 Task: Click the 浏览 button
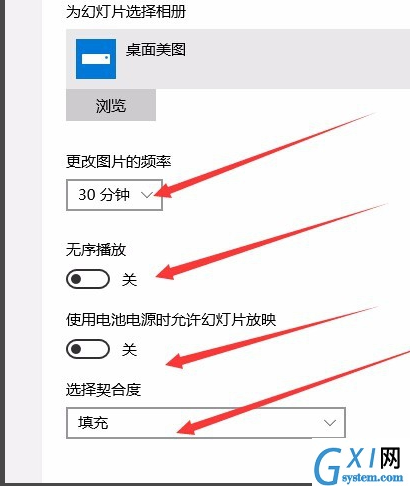[x=111, y=105]
